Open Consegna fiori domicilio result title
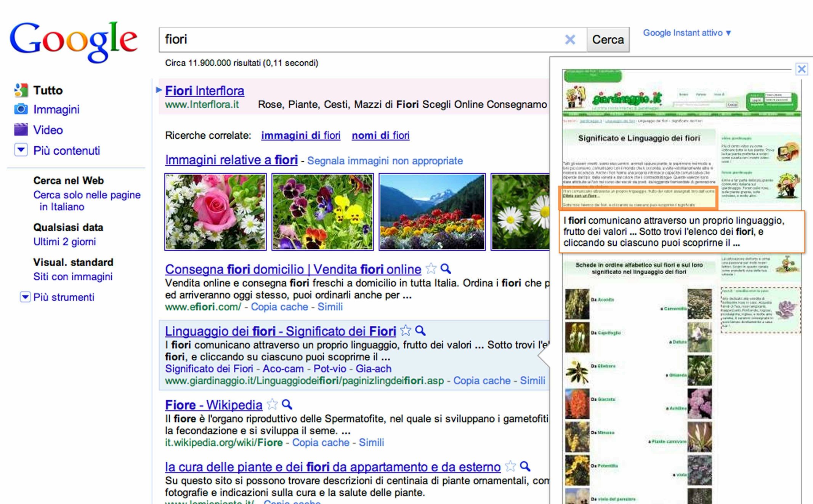This screenshot has height=504, width=813. coord(293,269)
